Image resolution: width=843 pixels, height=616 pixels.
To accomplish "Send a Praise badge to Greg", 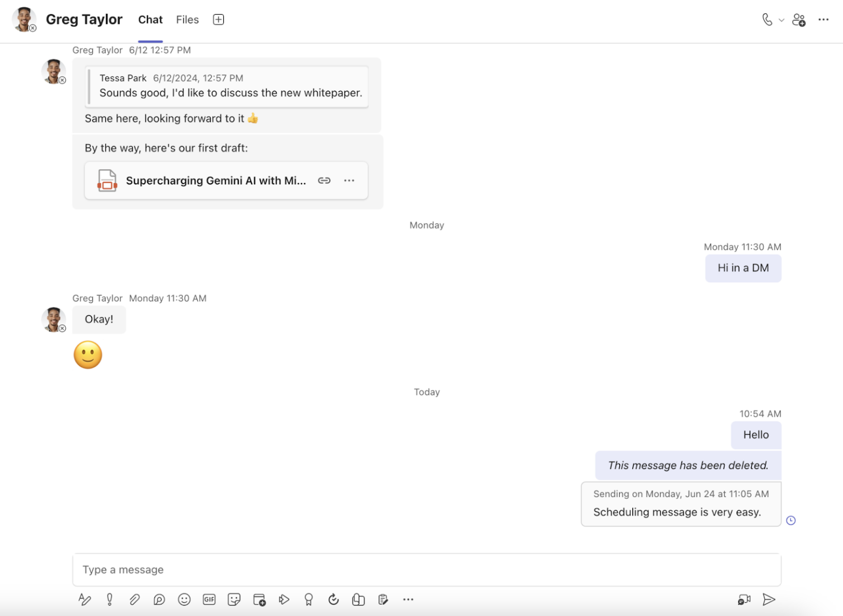I will coord(308,599).
